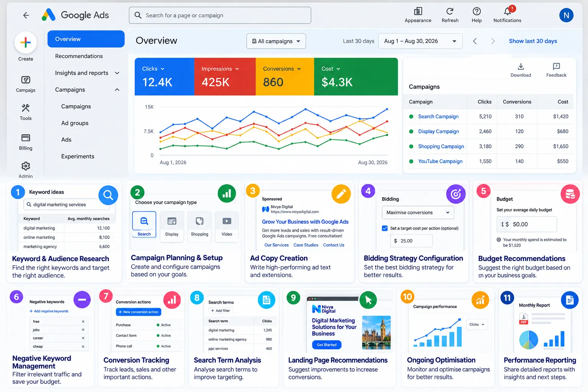Image resolution: width=588 pixels, height=392 pixels.
Task: Go to Billing in the left sidebar
Action: [26, 142]
